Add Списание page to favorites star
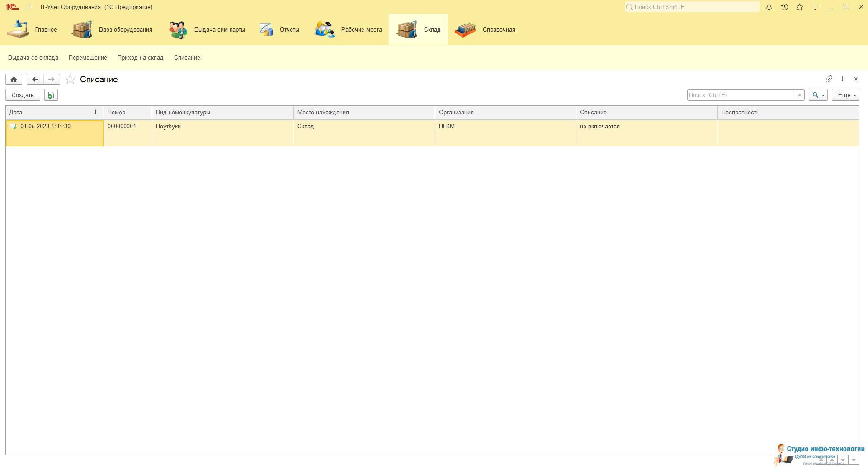The image size is (868, 470). 70,80
